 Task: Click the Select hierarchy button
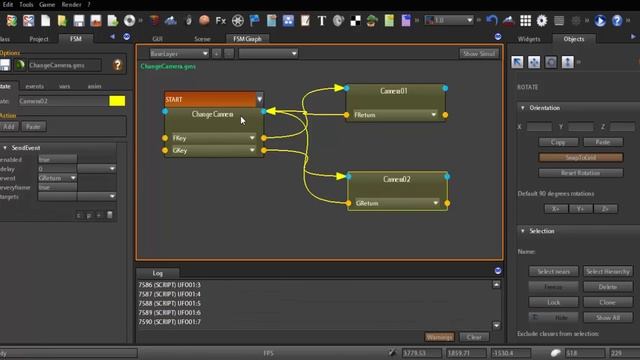pos(608,271)
